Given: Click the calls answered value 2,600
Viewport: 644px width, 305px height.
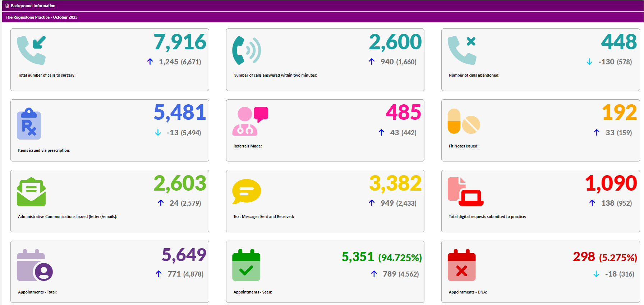Looking at the screenshot, I should pos(395,42).
